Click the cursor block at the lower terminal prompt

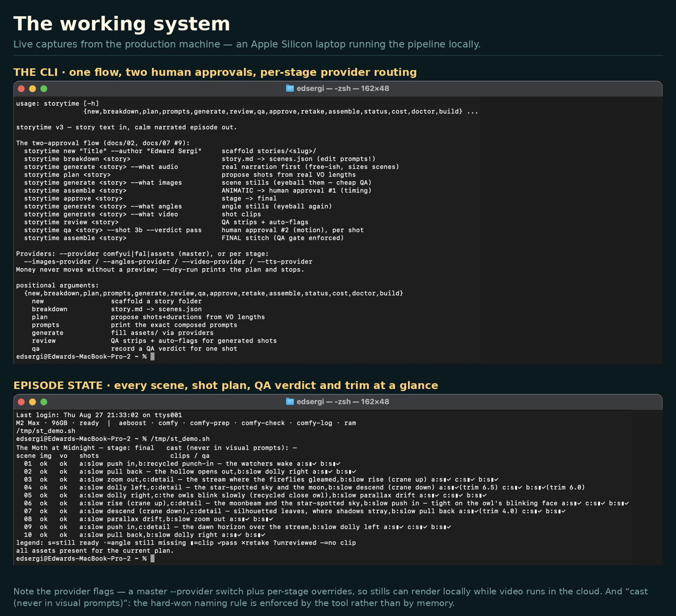pos(153,559)
